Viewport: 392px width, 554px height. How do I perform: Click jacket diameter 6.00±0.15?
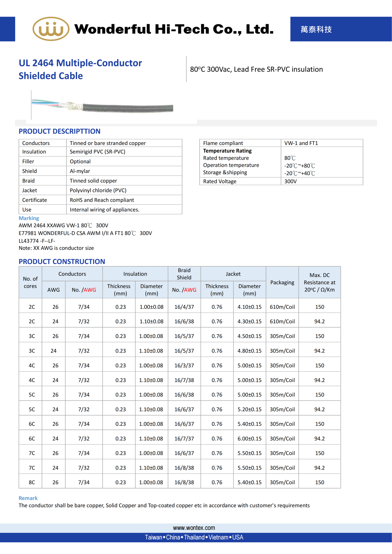click(x=249, y=439)
